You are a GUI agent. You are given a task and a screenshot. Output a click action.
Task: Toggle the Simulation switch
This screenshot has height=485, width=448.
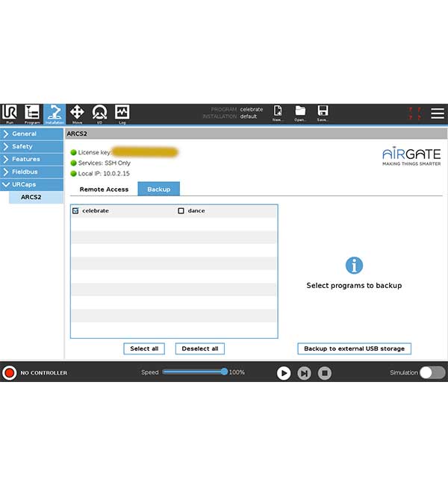tap(432, 372)
